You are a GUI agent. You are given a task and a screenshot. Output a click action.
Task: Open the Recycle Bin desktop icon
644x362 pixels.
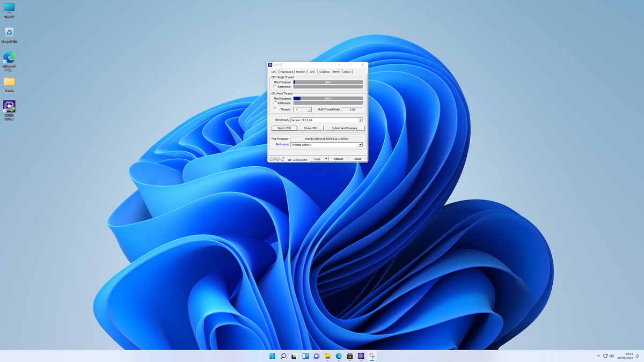[9, 35]
